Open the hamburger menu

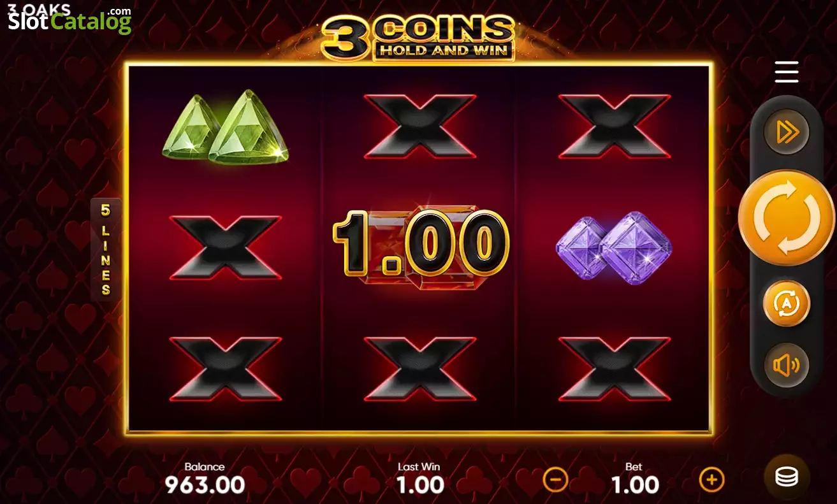(786, 72)
